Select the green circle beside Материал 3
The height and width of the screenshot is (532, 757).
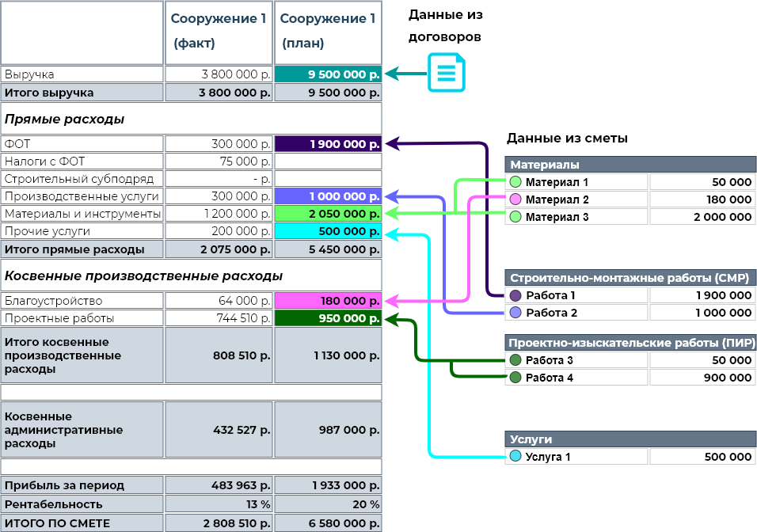coord(515,217)
